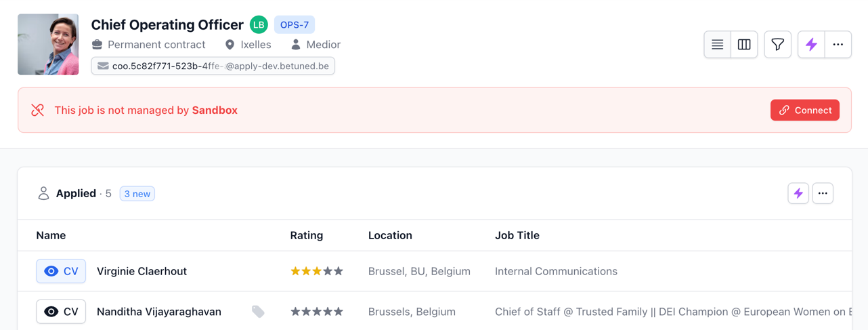Click lightning bolt in Applied section
The height and width of the screenshot is (330, 868).
coord(798,194)
